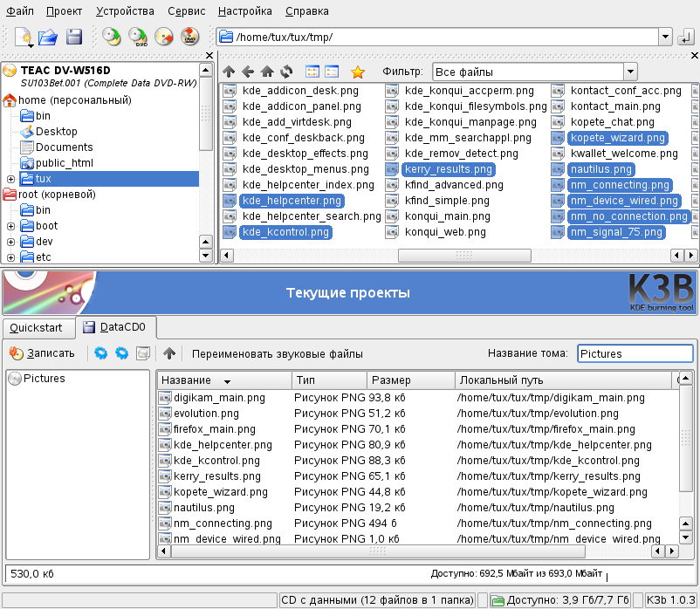Click the parent folder arrow in project toolbar
Image resolution: width=700 pixels, height=609 pixels.
[x=169, y=353]
